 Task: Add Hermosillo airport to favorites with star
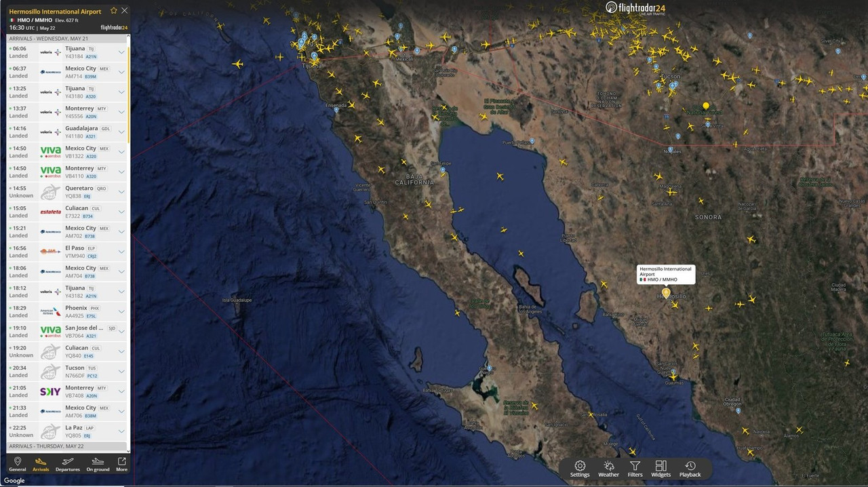click(114, 11)
